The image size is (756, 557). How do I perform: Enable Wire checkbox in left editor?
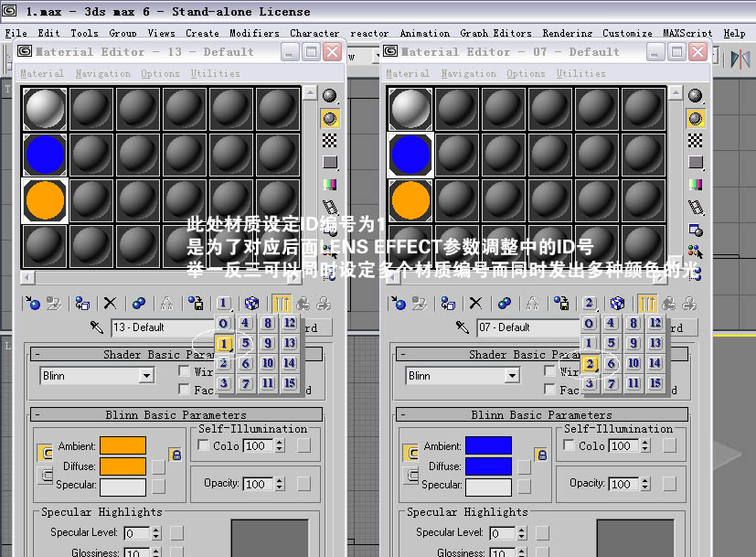(x=184, y=370)
